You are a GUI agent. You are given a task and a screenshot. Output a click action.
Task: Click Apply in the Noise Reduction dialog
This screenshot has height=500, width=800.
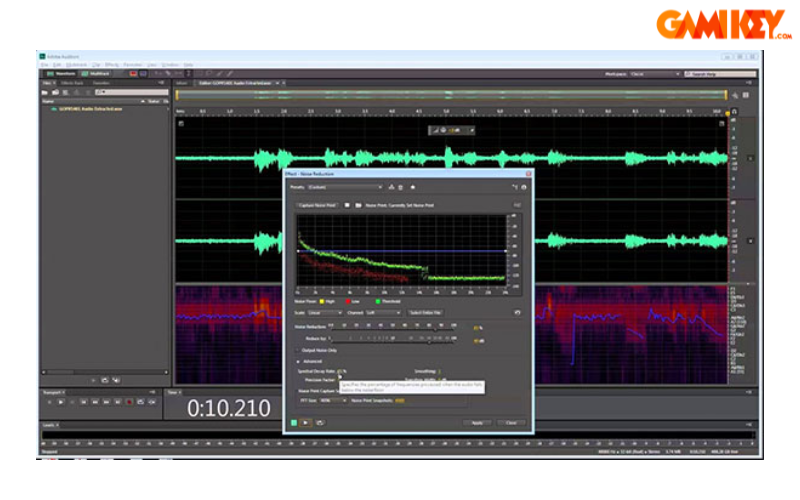[x=477, y=422]
